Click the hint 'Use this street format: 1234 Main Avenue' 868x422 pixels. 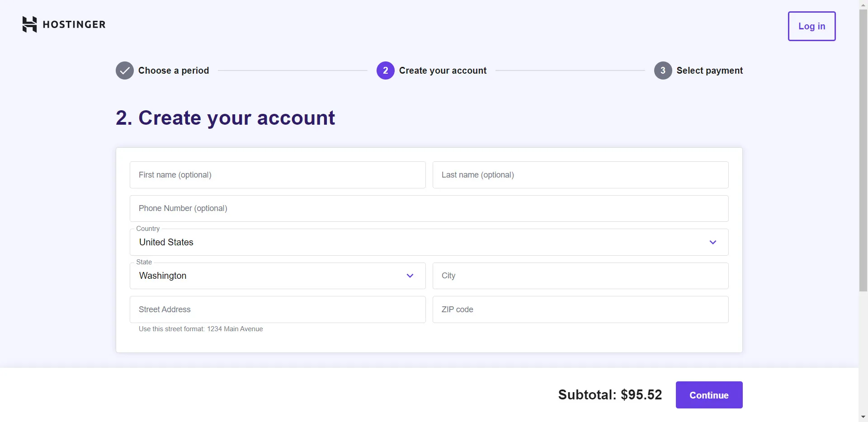coord(201,329)
